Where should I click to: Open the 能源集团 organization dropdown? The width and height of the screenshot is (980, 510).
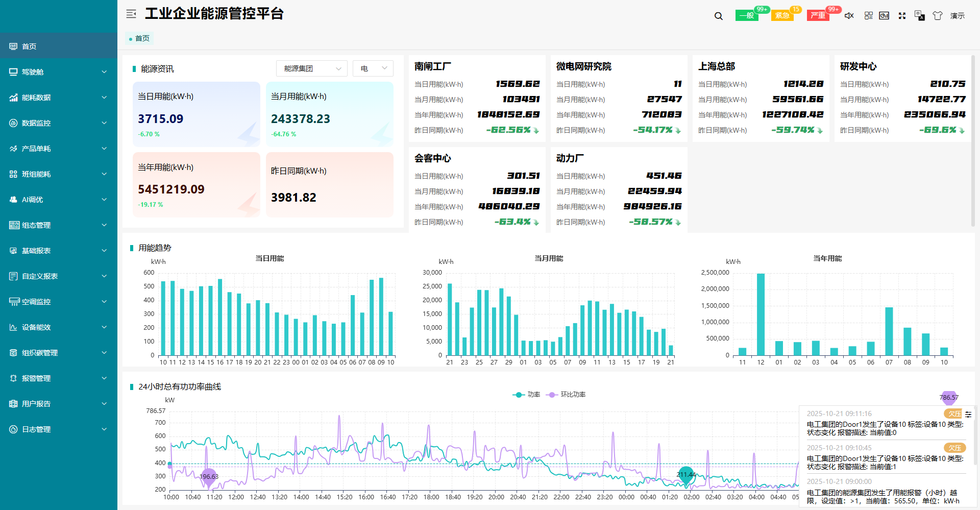point(312,68)
